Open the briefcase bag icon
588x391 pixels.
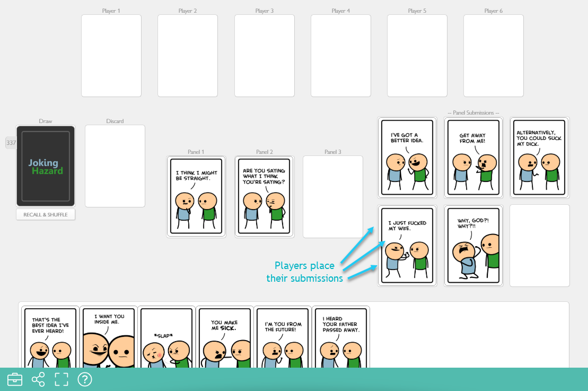[x=15, y=379]
